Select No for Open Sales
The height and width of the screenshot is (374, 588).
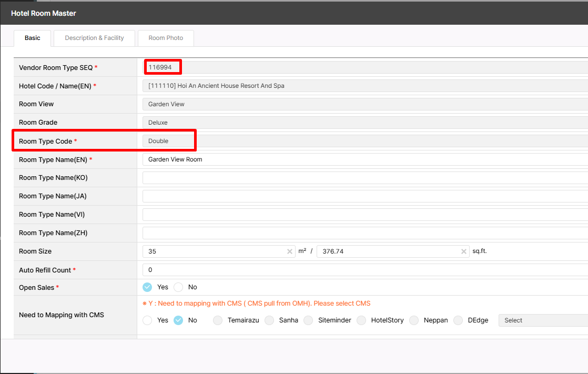[x=179, y=287]
